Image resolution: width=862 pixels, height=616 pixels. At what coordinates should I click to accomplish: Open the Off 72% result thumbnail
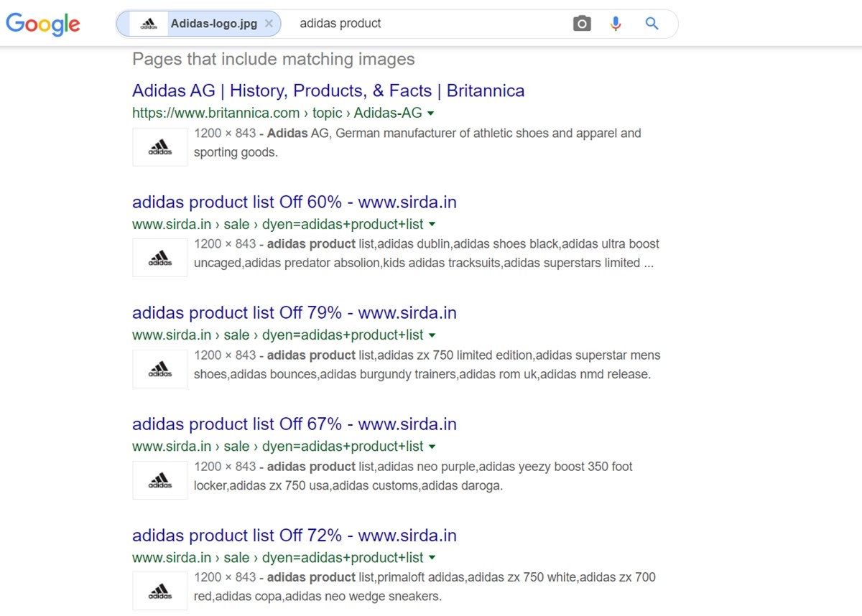point(159,590)
